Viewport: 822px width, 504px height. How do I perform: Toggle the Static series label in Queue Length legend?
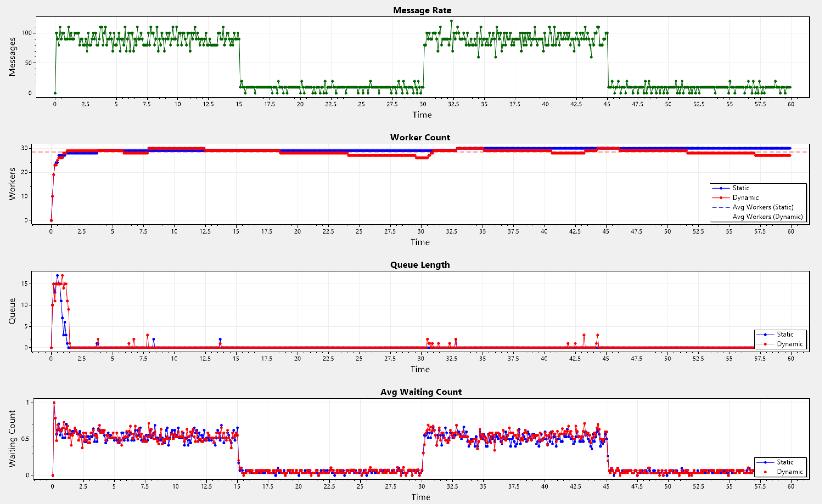point(785,335)
